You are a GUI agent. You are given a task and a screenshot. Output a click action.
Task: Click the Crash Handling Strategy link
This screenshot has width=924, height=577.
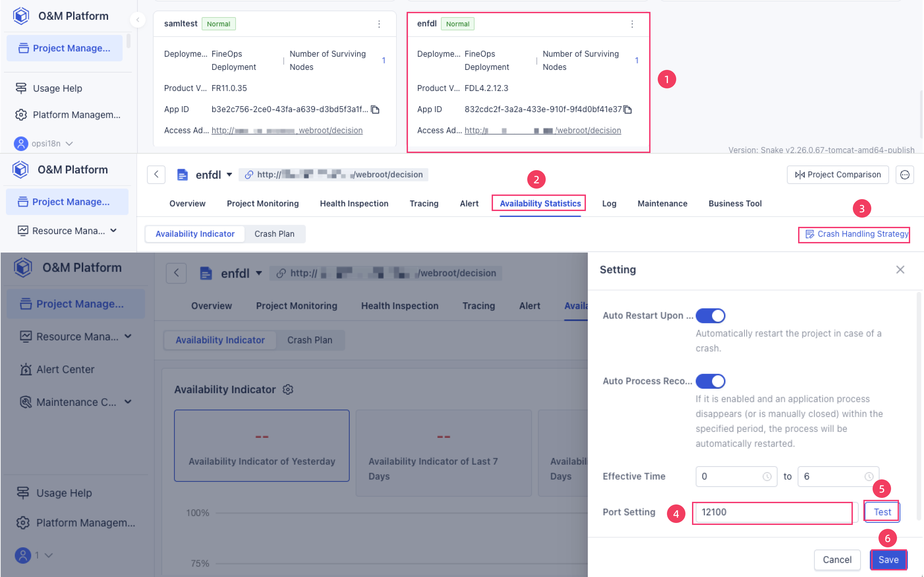pyautogui.click(x=856, y=234)
